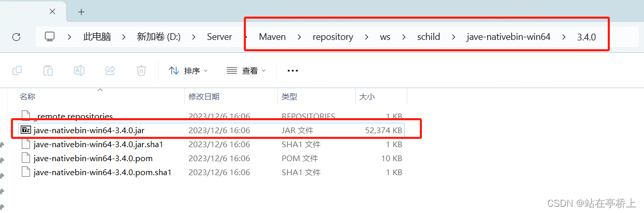644x213 pixels.
Task: Navigate to 此电脑 in breadcrumb
Action: [x=98, y=37]
